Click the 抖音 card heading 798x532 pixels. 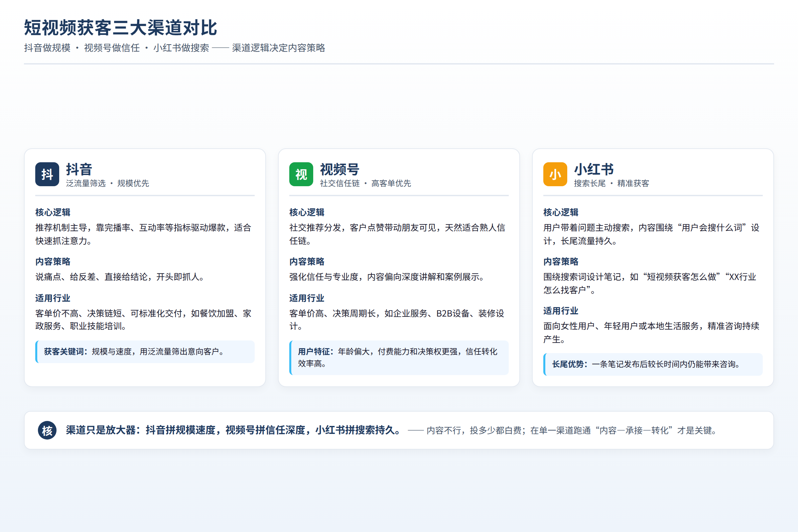79,169
